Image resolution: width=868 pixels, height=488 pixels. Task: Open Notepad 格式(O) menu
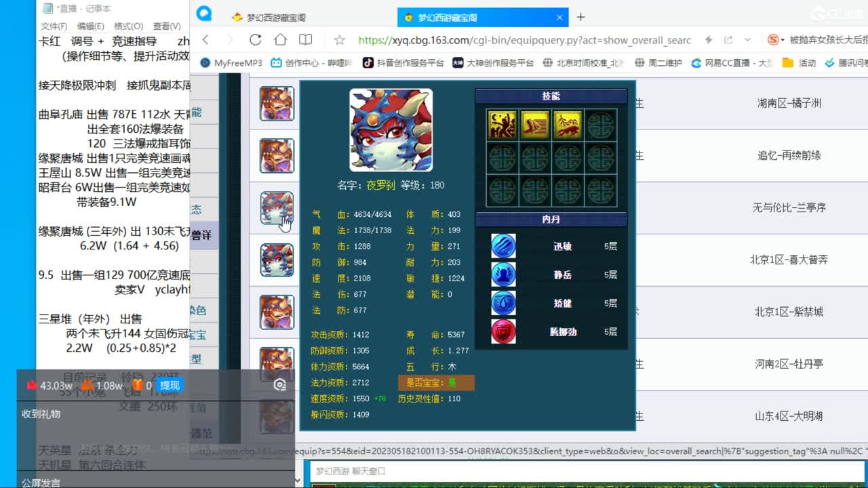coord(128,26)
